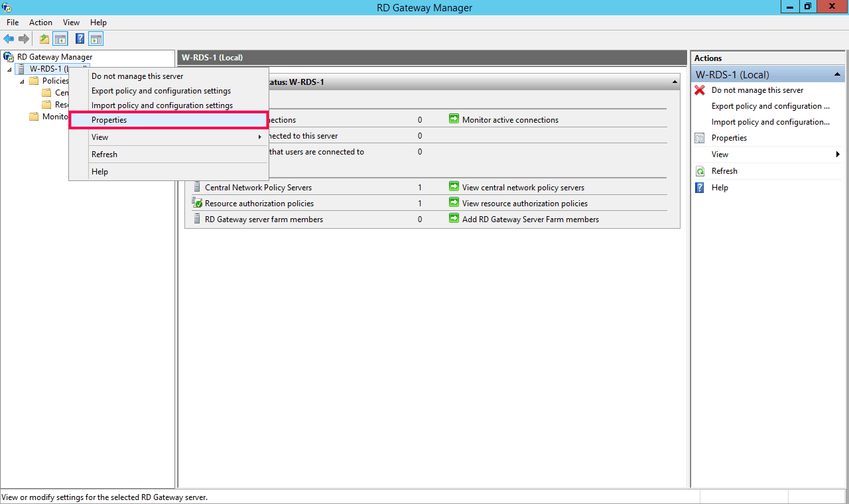The image size is (849, 504).
Task: Click 'View resource authorization policies' link
Action: pos(525,204)
